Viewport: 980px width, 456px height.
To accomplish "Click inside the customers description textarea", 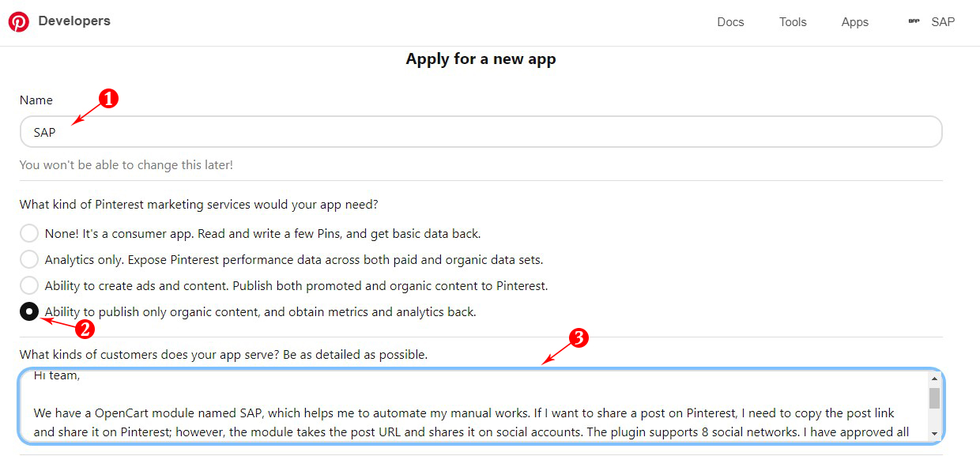I will [x=474, y=405].
